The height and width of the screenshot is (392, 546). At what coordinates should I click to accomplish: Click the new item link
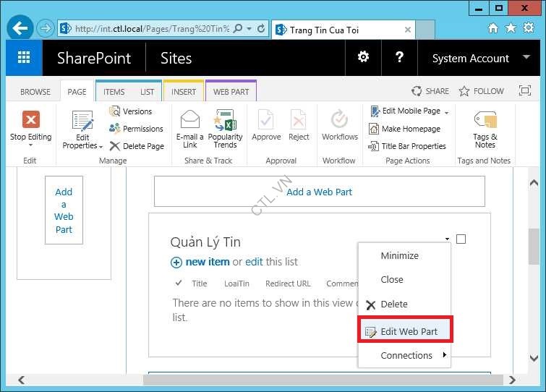pyautogui.click(x=207, y=262)
